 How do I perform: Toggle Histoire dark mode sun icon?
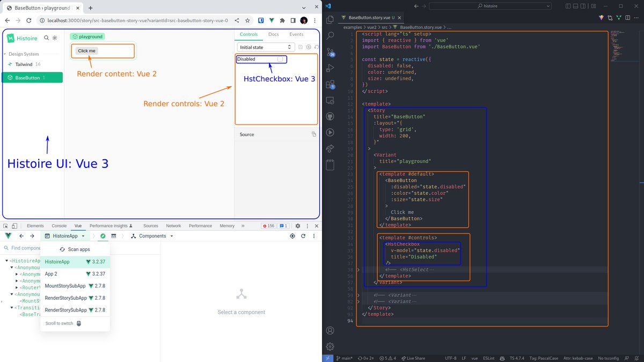point(55,38)
